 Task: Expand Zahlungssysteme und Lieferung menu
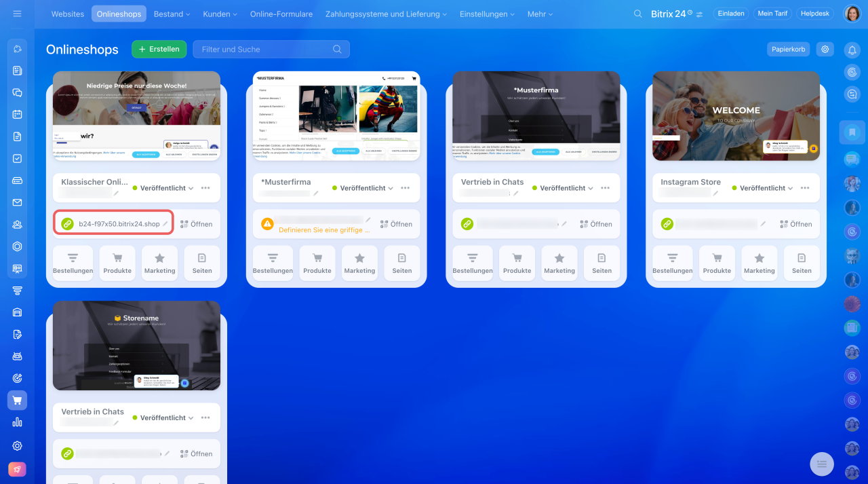click(387, 14)
